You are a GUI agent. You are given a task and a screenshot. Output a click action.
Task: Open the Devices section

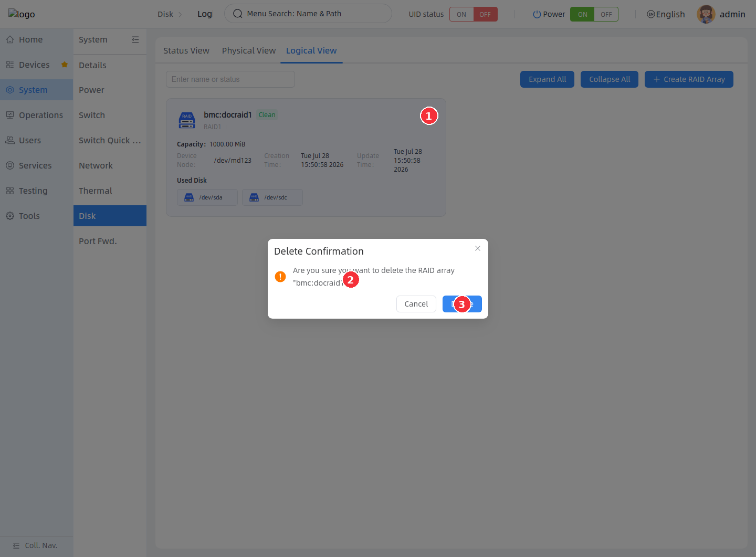[x=36, y=65]
